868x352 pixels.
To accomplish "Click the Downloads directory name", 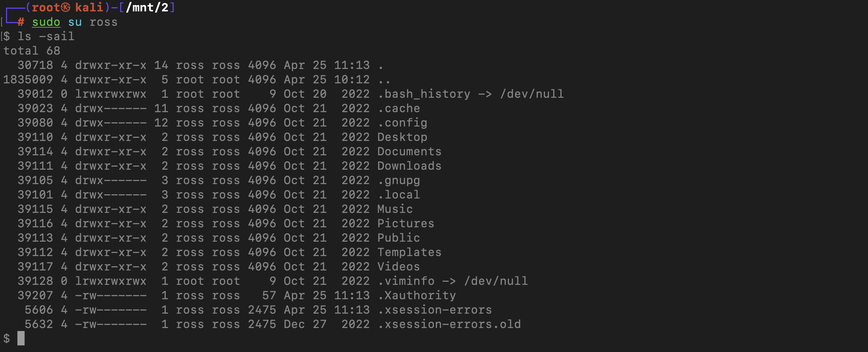I will (x=409, y=166).
